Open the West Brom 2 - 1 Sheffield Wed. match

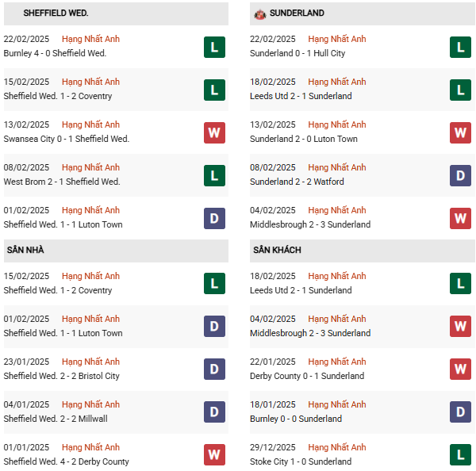click(61, 182)
